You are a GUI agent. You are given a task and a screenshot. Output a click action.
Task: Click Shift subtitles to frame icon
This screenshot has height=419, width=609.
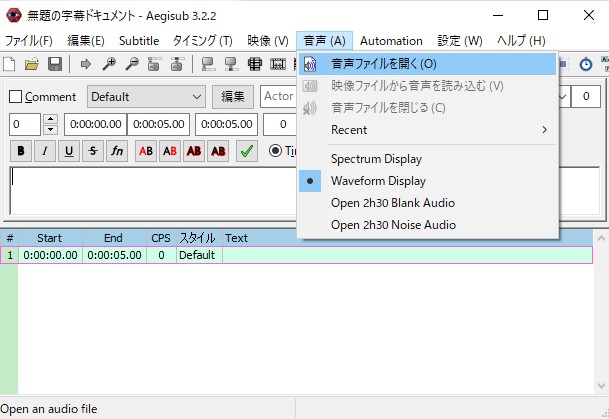click(278, 64)
